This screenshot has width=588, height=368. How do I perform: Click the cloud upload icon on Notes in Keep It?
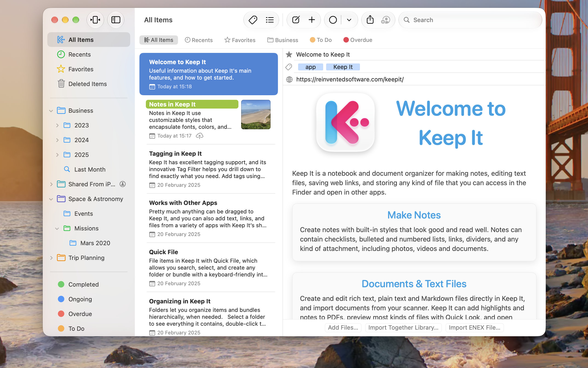(x=199, y=136)
